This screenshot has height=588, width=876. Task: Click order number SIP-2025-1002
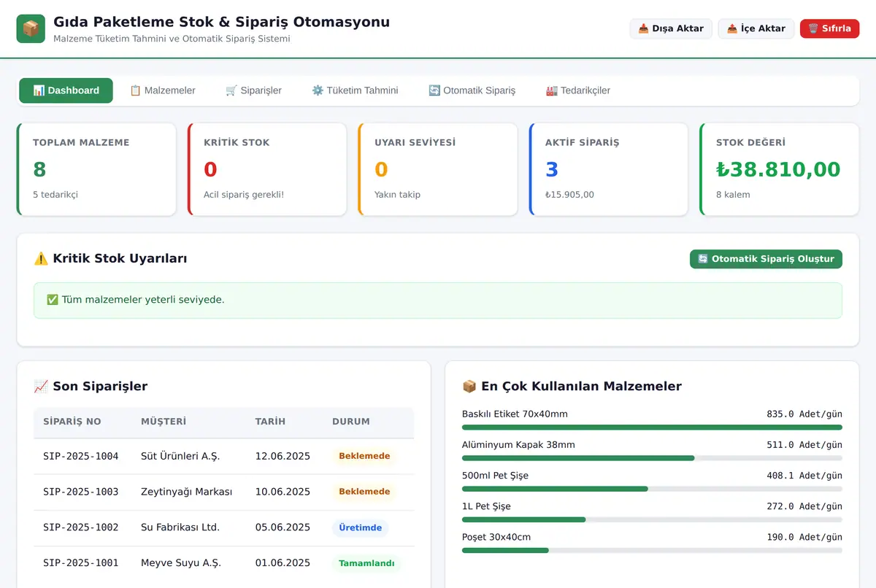click(81, 527)
